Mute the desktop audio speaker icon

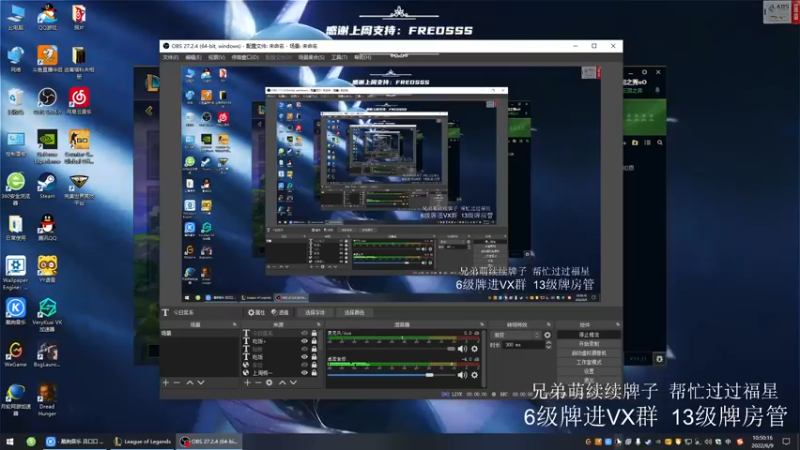tap(462, 375)
